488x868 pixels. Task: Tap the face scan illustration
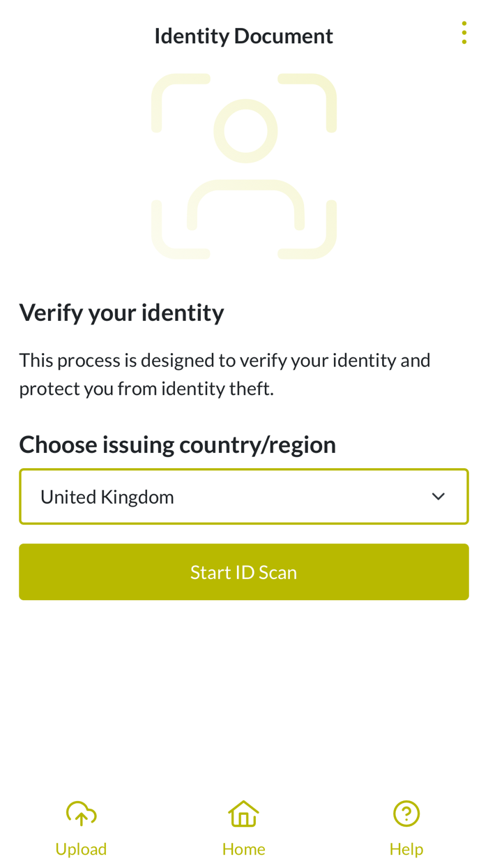point(244,166)
